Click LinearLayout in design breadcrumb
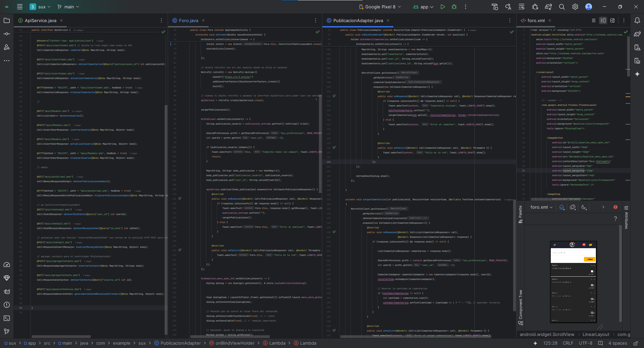Image resolution: width=644 pixels, height=348 pixels. (596, 335)
